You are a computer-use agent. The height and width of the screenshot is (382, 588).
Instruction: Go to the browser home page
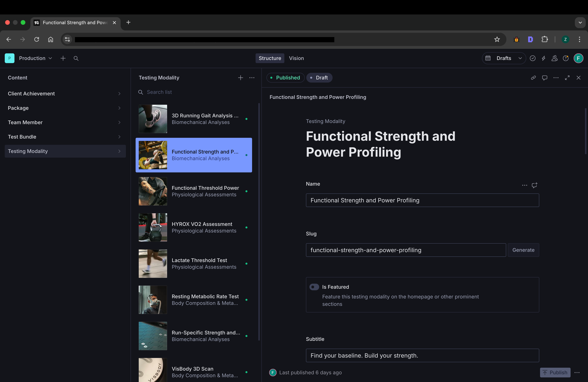51,40
